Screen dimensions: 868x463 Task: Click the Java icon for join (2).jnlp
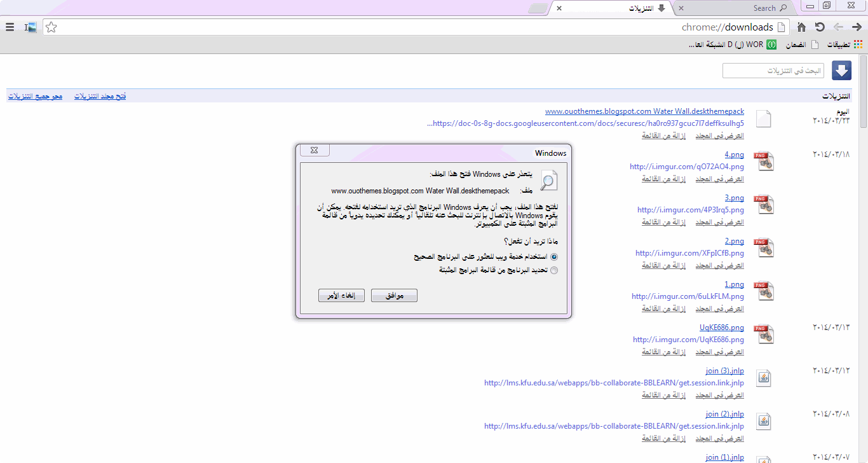pyautogui.click(x=763, y=421)
